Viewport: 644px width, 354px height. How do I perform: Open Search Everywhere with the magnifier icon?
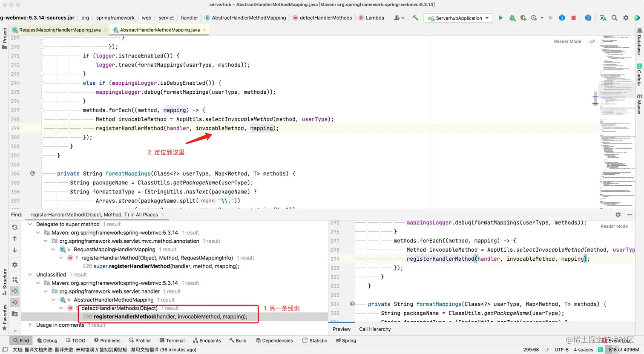[x=614, y=18]
